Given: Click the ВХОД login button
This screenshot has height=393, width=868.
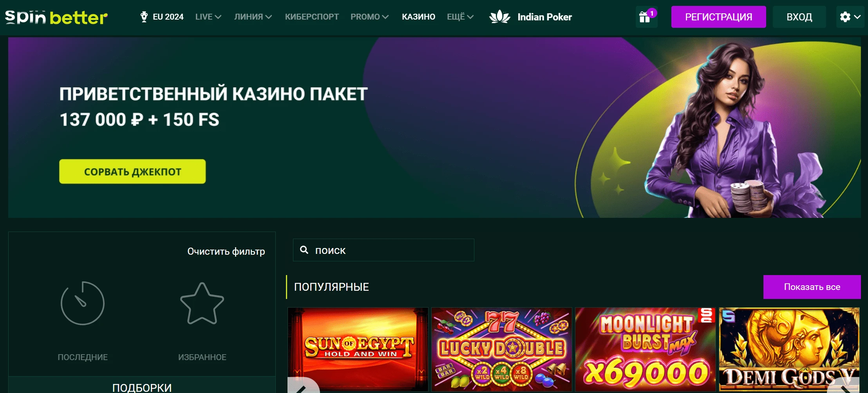Looking at the screenshot, I should click(799, 17).
